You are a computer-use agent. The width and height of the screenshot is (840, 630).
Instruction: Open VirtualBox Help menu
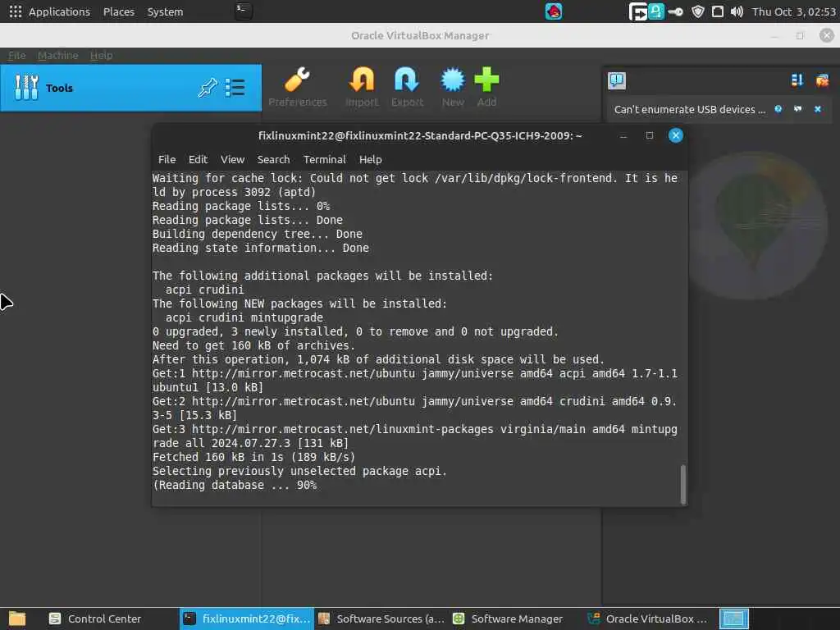[x=101, y=55]
